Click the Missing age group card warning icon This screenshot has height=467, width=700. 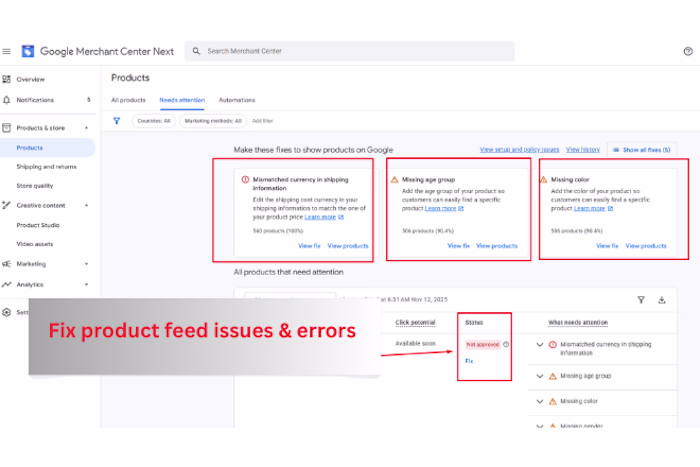(x=394, y=179)
